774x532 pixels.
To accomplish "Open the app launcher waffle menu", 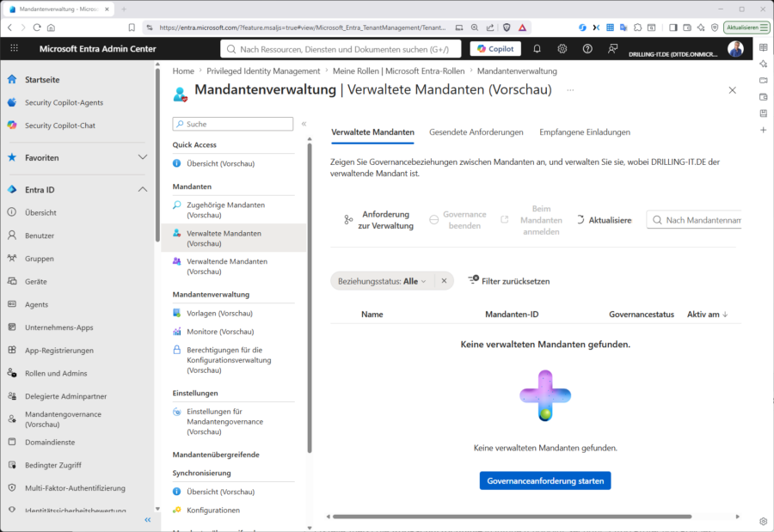I will click(15, 48).
